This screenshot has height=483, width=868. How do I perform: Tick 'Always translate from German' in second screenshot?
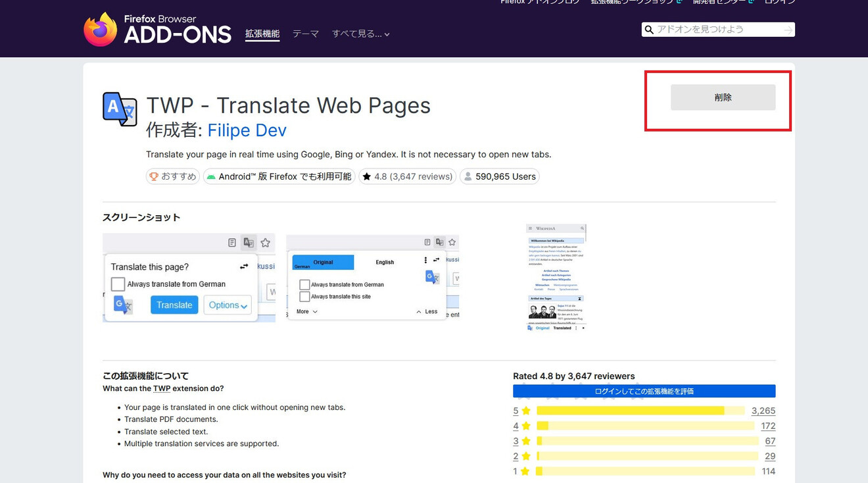coord(304,285)
